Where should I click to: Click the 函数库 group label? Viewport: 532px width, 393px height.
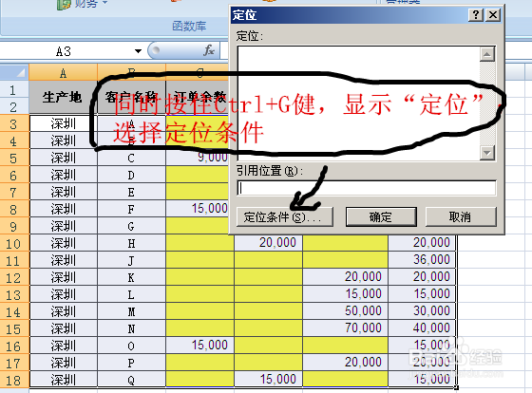[189, 27]
